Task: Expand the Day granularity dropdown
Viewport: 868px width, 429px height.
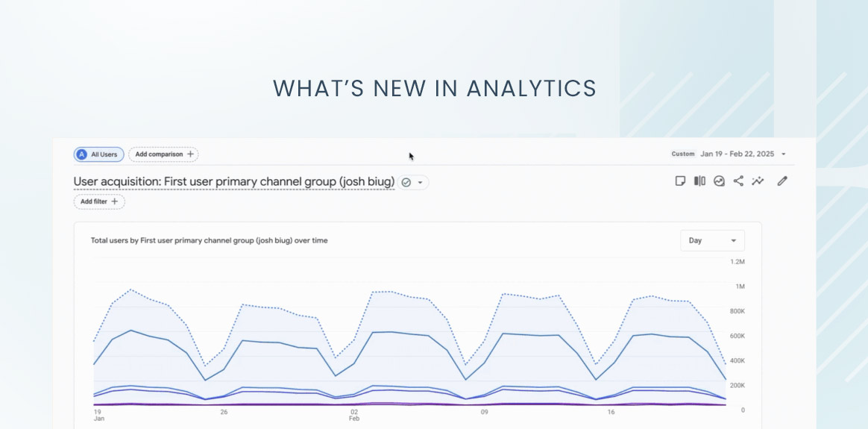Action: pos(712,241)
